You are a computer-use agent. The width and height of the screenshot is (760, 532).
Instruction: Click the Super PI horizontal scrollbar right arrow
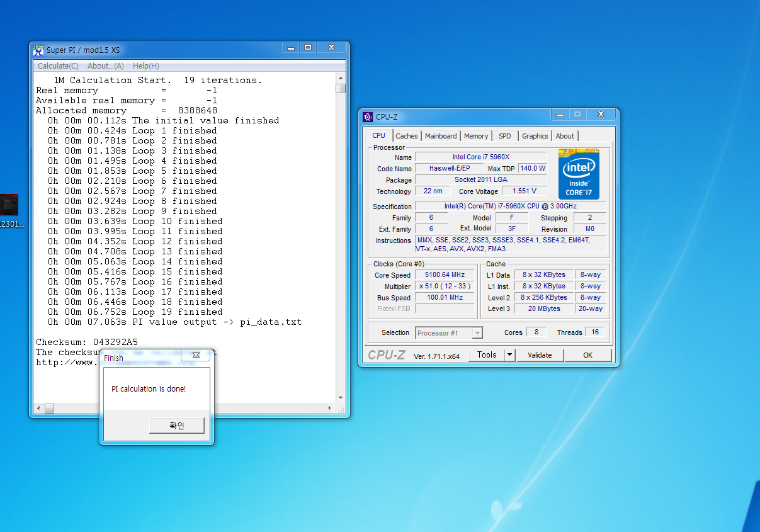click(330, 408)
